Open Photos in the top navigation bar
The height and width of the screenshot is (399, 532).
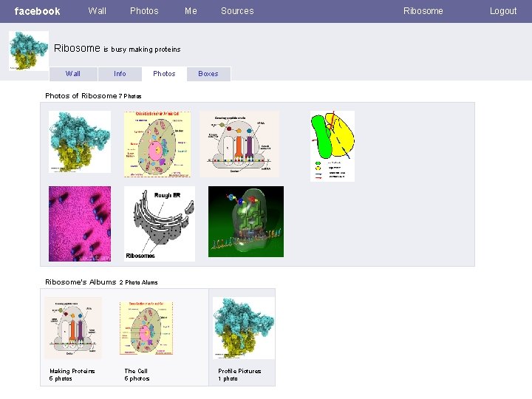[x=144, y=11]
